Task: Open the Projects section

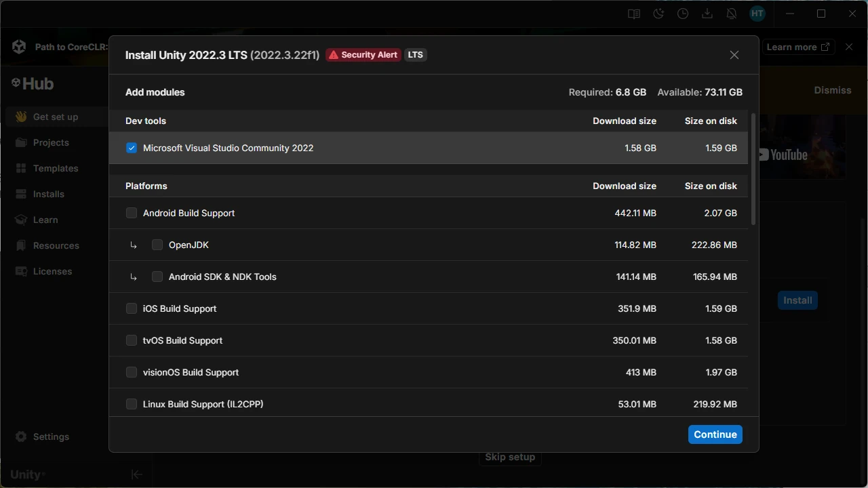Action: point(51,142)
